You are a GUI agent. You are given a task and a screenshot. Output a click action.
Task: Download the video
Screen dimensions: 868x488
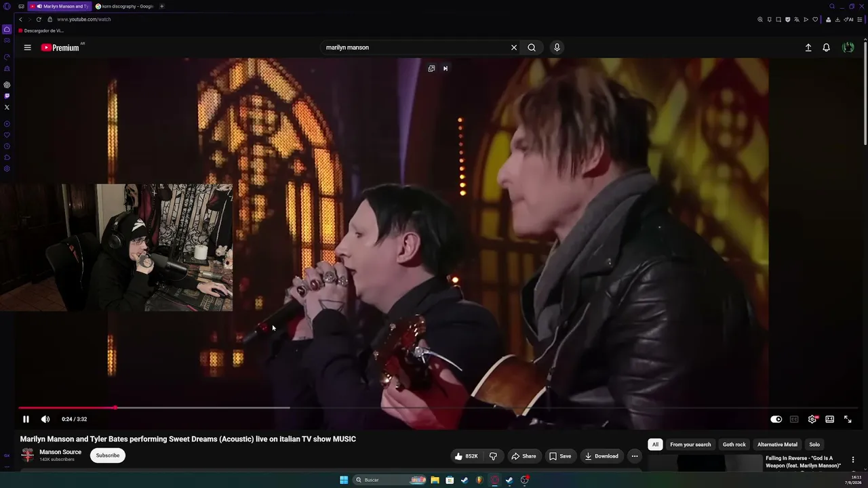tap(601, 456)
